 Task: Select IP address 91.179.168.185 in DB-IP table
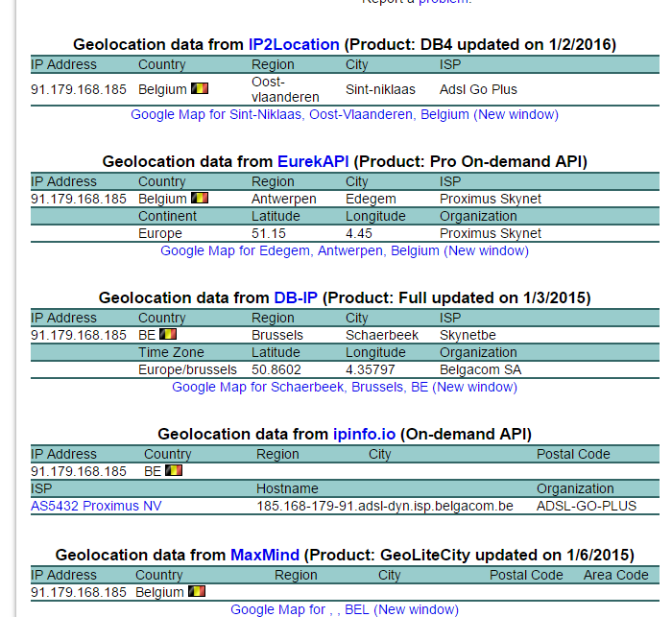tap(79, 335)
